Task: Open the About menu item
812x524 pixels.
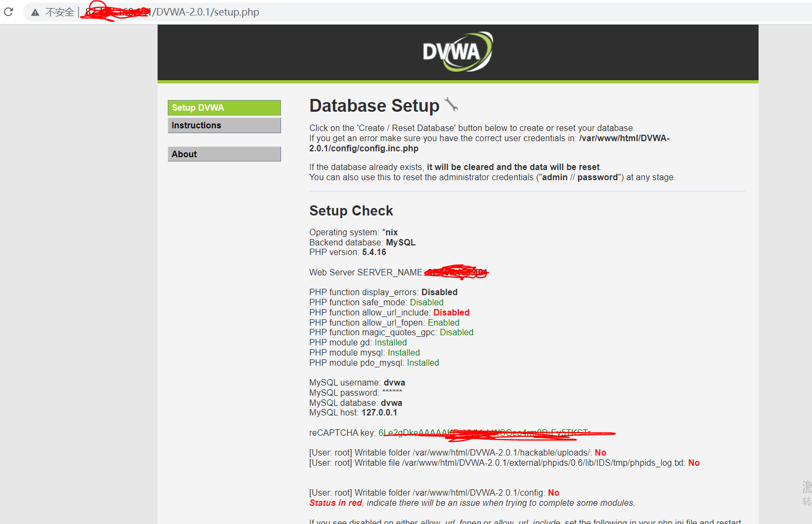Action: pos(224,154)
